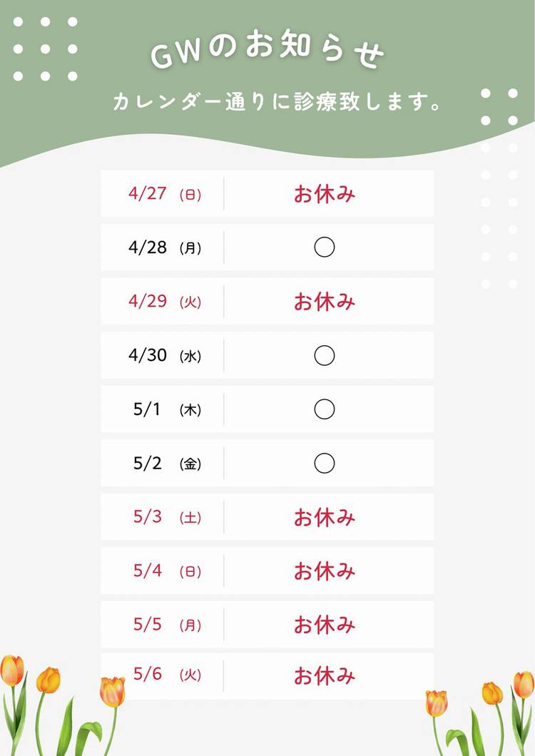Click the 4/30 (水) date label

point(165,355)
